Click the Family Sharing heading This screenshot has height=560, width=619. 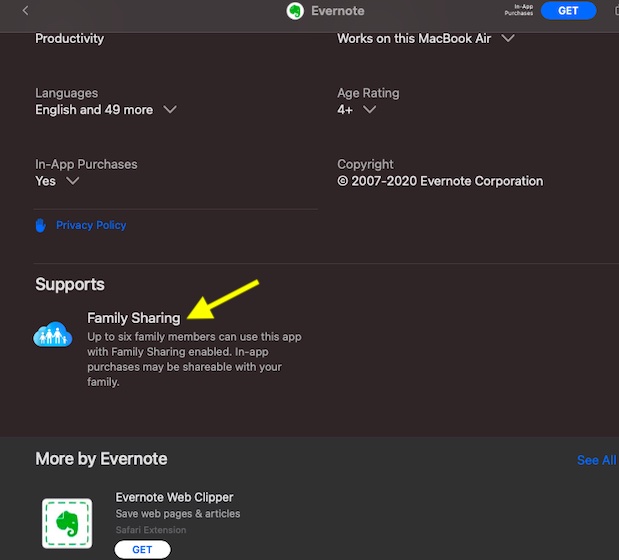tap(133, 318)
